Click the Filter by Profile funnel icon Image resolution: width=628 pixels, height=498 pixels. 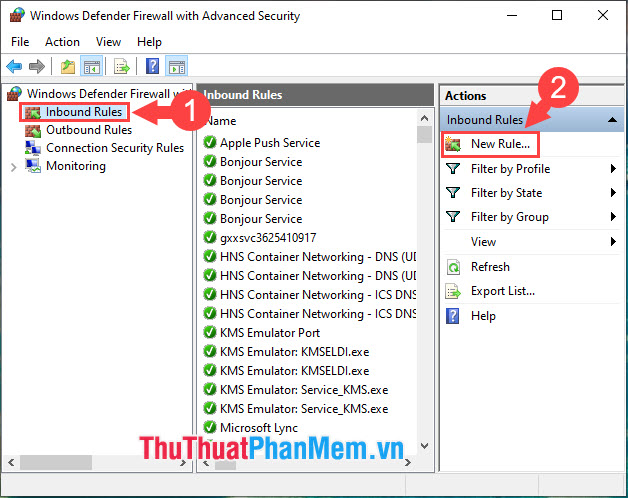[453, 169]
